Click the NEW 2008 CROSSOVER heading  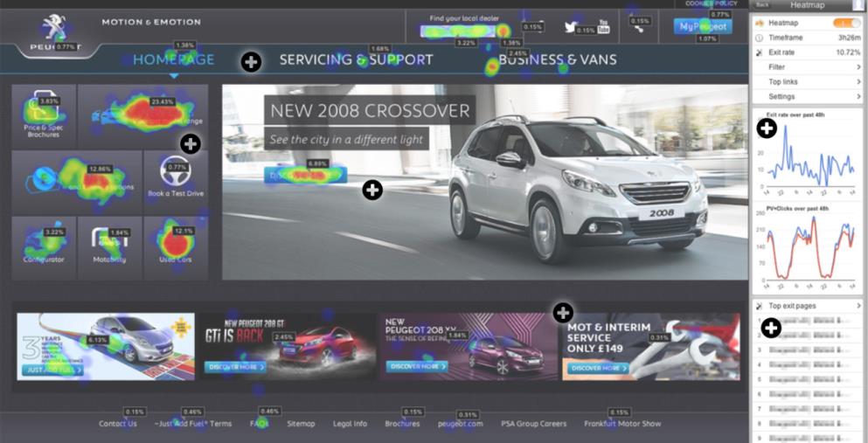(x=370, y=111)
